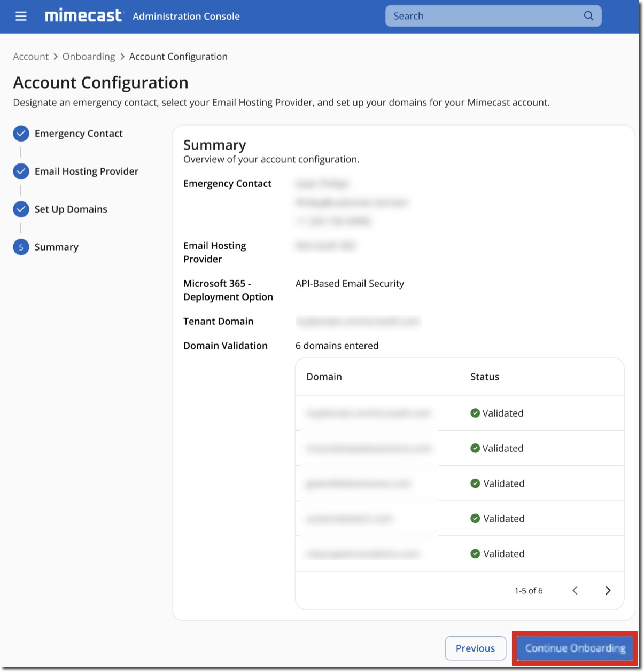Select the Domain column header

(324, 376)
